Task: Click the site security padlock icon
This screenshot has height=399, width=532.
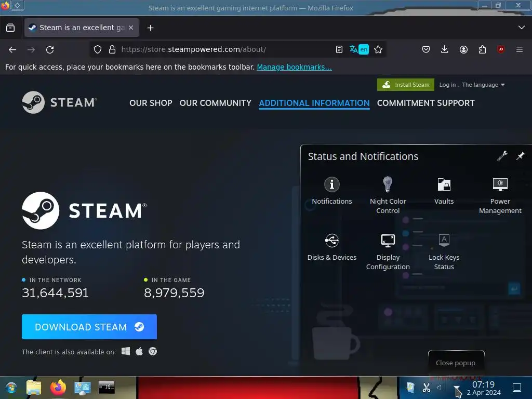Action: pos(112,49)
